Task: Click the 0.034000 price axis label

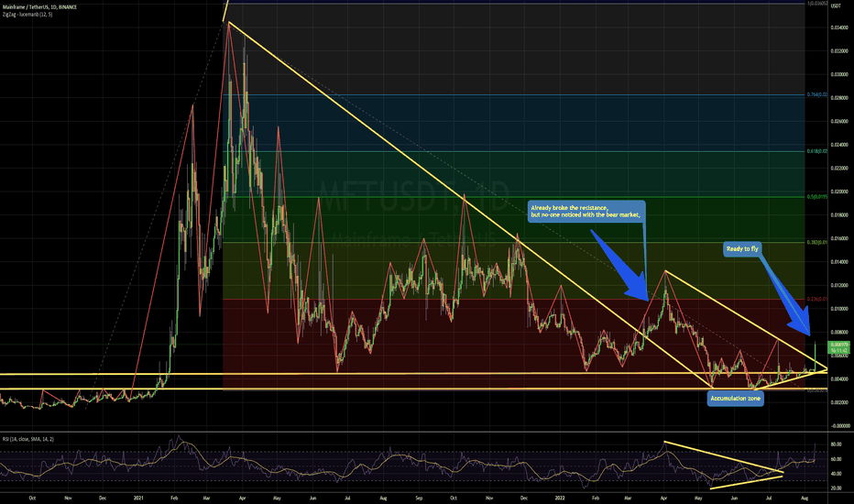Action: coord(839,27)
